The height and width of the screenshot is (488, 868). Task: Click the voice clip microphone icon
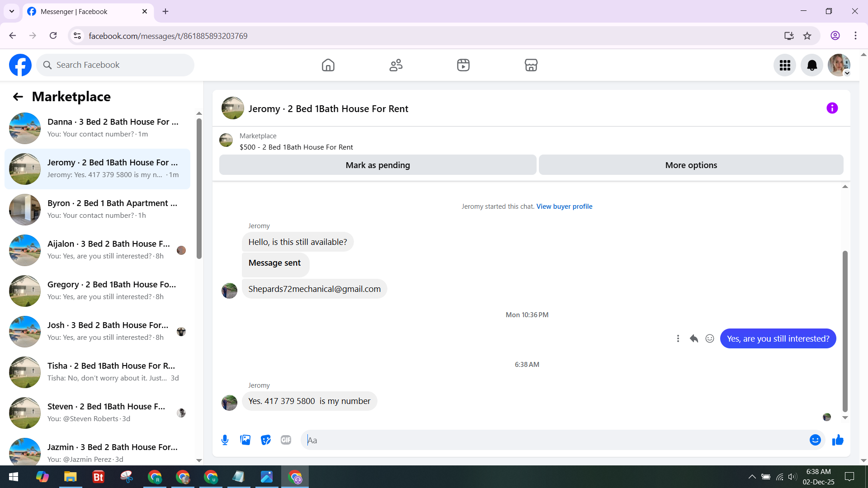coord(225,440)
